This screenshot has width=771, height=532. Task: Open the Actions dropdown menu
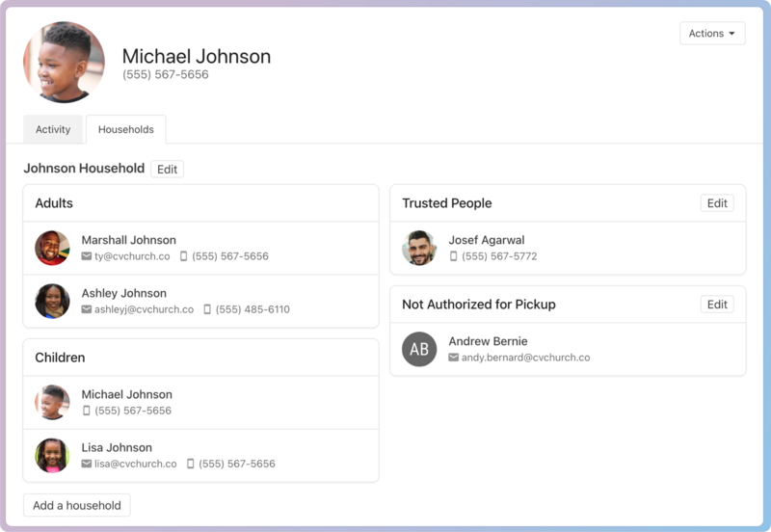click(712, 34)
